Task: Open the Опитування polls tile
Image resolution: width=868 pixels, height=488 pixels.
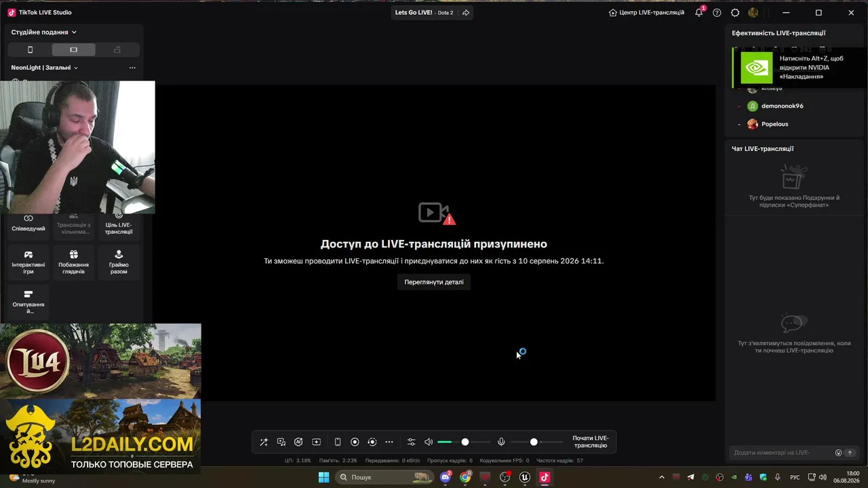Action: coord(28,302)
